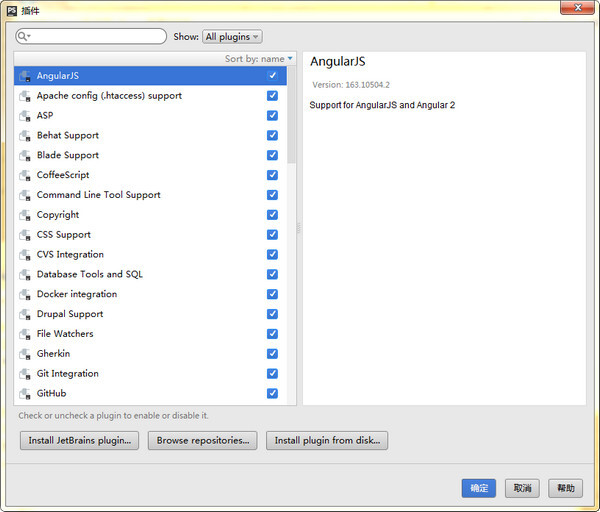Toggle the File Watchers checkbox

click(272, 334)
